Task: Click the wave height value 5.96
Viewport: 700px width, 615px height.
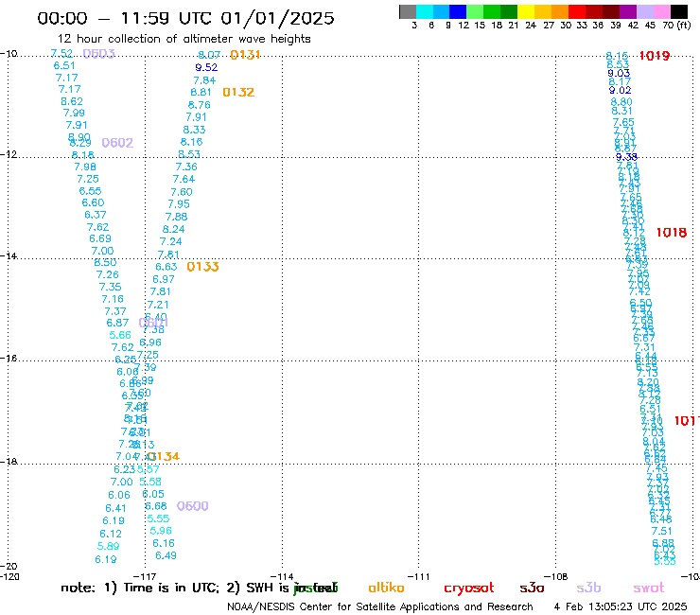Action: tap(161, 531)
